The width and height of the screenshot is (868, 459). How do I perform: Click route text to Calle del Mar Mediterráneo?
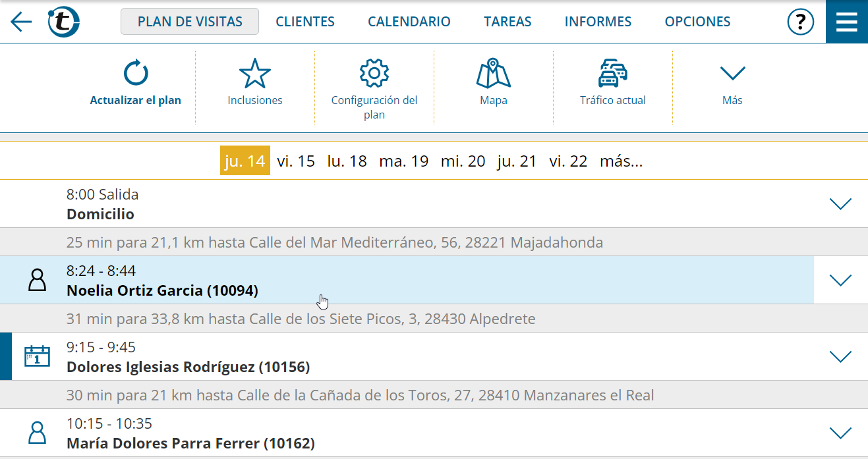pyautogui.click(x=335, y=242)
